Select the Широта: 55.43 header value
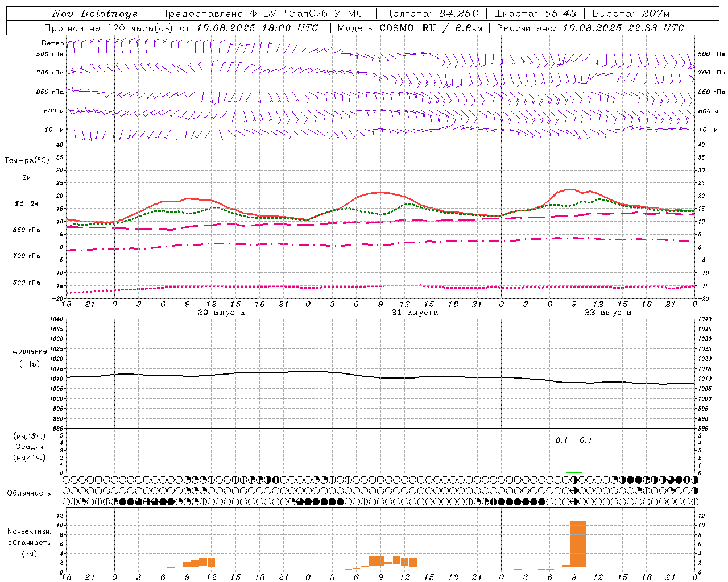 [535, 14]
